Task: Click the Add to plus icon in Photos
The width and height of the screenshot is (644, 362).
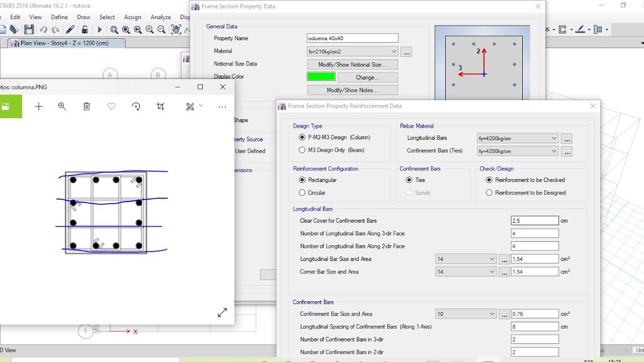Action: pos(39,107)
